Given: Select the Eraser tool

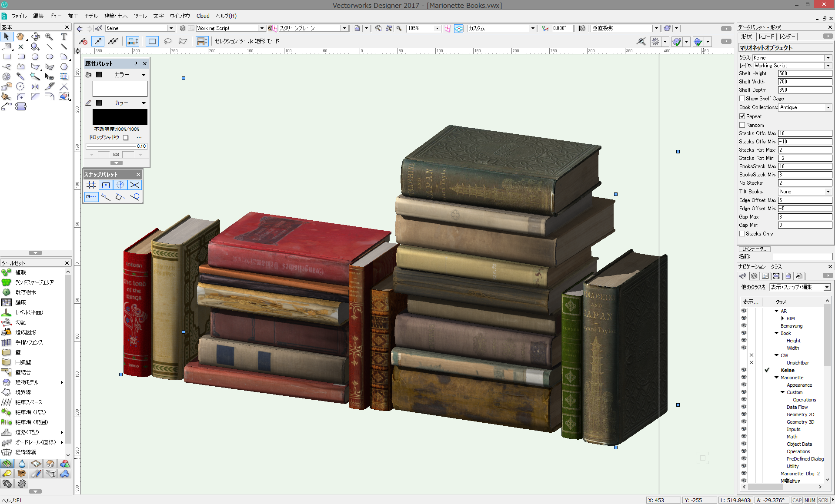Looking at the screenshot, I should 64,96.
